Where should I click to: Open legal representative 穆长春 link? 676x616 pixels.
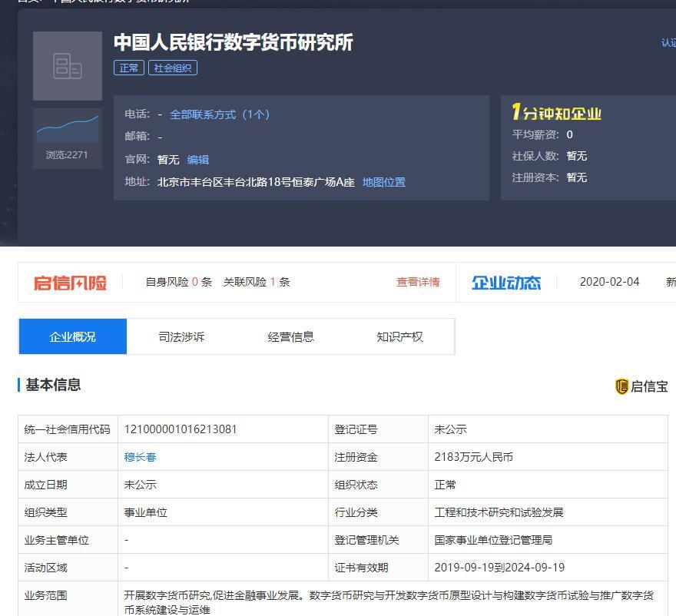coord(140,457)
